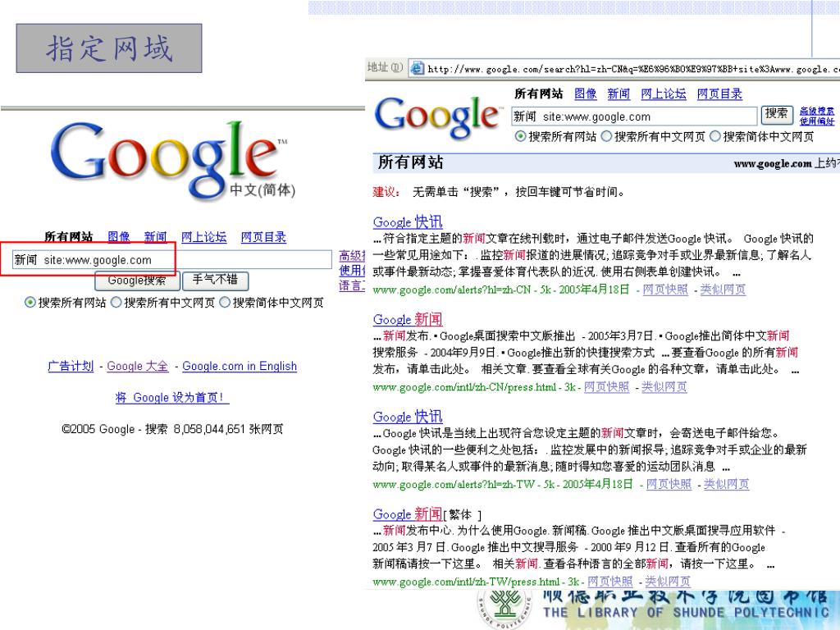
Task: Click the 指定网域 slide title box
Action: click(109, 48)
